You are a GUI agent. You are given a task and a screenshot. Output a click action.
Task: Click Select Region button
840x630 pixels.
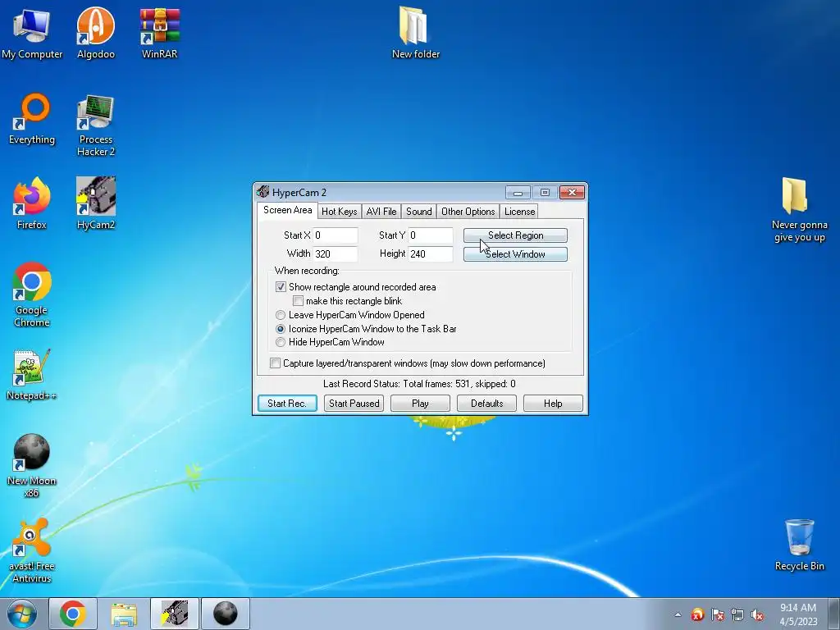coord(515,235)
